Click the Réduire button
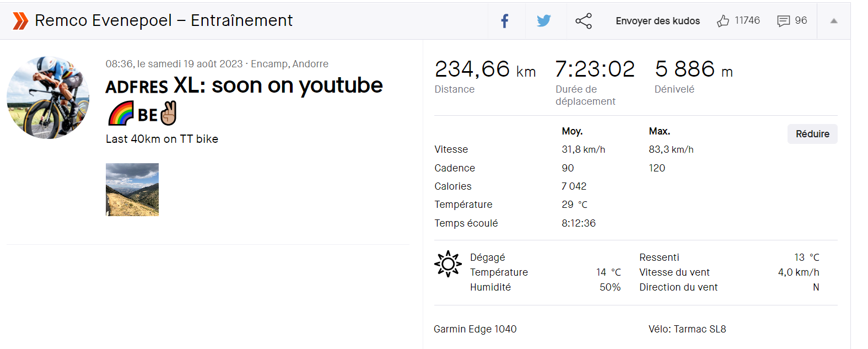The height and width of the screenshot is (349, 868). point(812,134)
